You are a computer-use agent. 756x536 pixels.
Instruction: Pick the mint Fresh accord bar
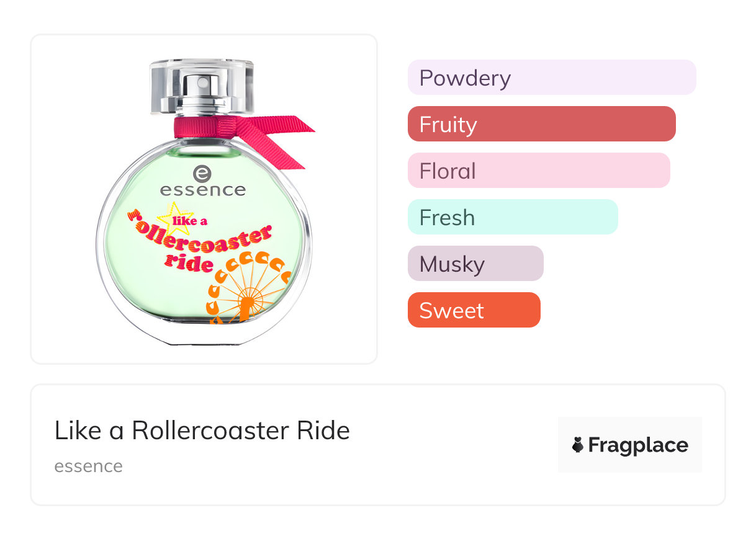point(512,217)
